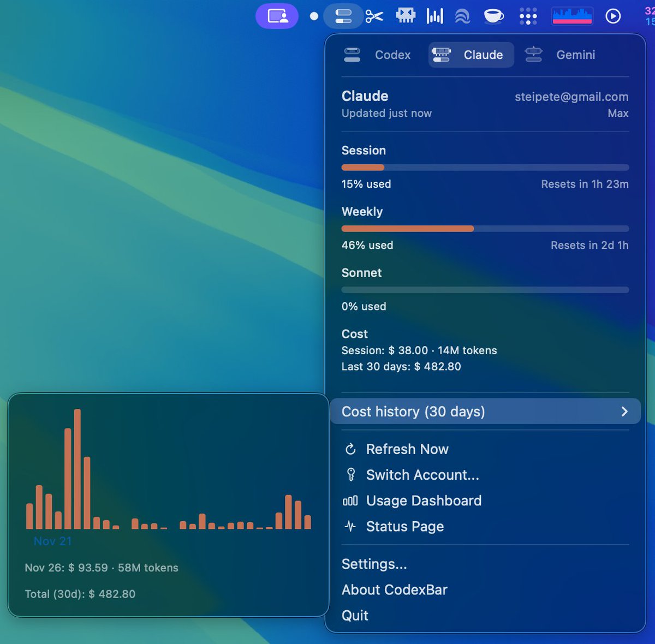Viewport: 655px width, 644px height.
Task: Click the tallest bar in cost chart
Action: pos(78,469)
